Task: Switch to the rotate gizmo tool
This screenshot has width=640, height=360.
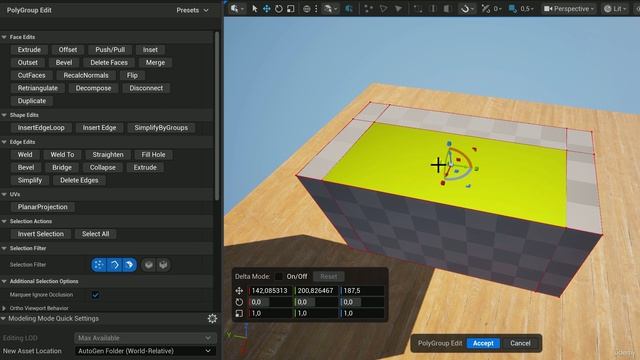Action: (278, 9)
